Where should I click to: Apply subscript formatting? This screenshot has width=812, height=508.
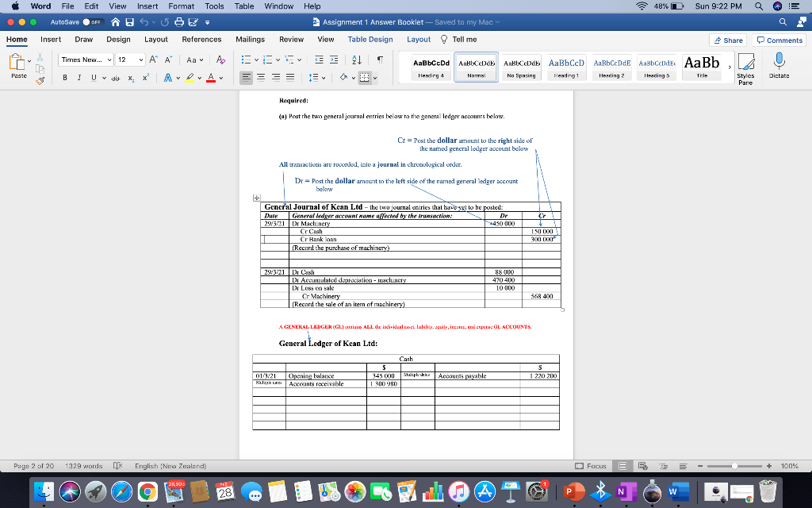coord(132,76)
